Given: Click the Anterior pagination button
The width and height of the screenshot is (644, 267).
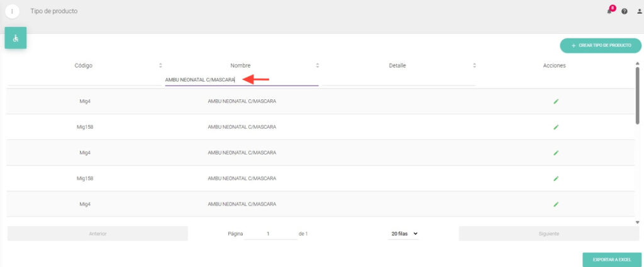Looking at the screenshot, I should (97, 234).
